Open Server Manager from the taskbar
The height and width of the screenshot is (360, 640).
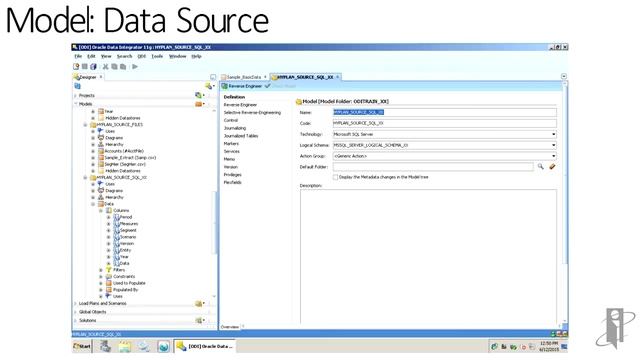pyautogui.click(x=106, y=346)
